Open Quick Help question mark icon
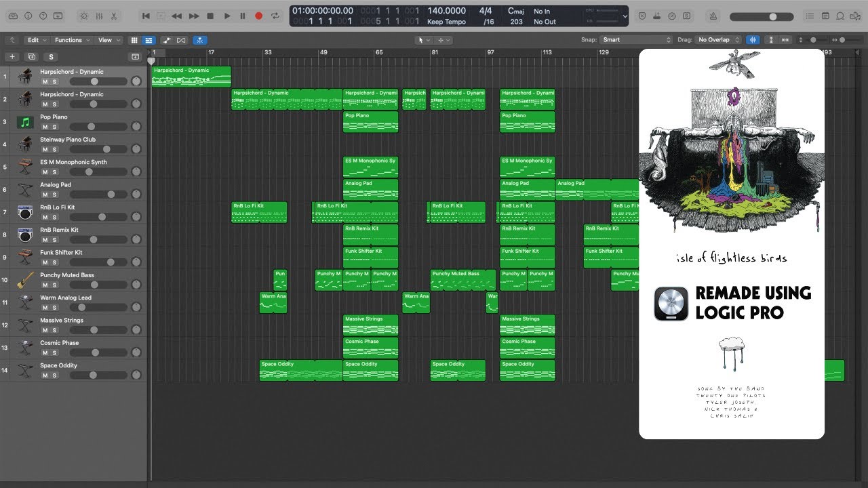The height and width of the screenshot is (488, 868). (43, 16)
